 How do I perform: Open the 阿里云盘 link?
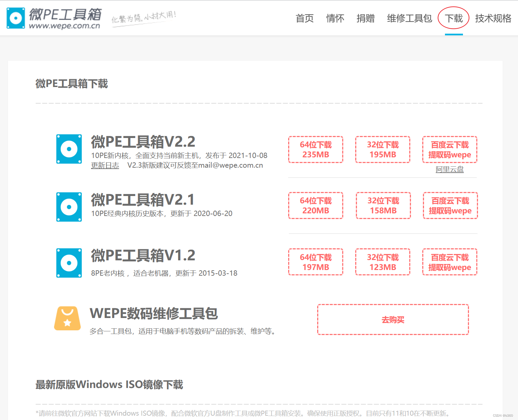tap(450, 169)
